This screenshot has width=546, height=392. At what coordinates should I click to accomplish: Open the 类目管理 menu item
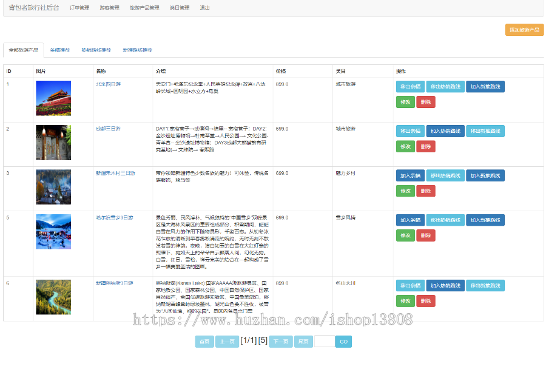pyautogui.click(x=180, y=8)
